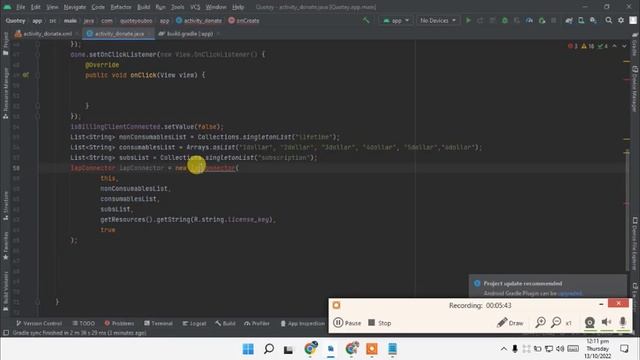Viewport: 640px width, 360px height.
Task: Open the Favorites side tool window
Action: pos(6,246)
